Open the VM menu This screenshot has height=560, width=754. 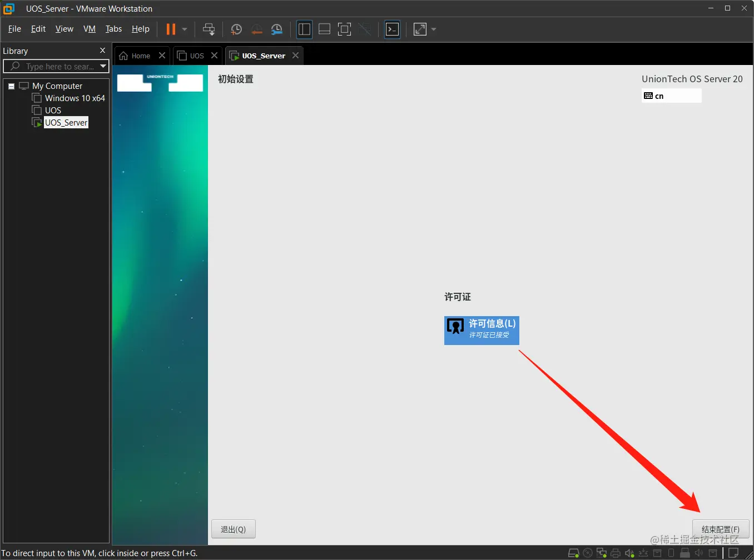(90, 29)
